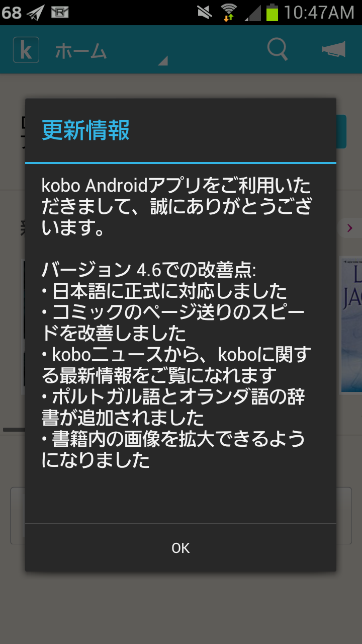Open the Kobo logo icon in header

pyautogui.click(x=26, y=50)
